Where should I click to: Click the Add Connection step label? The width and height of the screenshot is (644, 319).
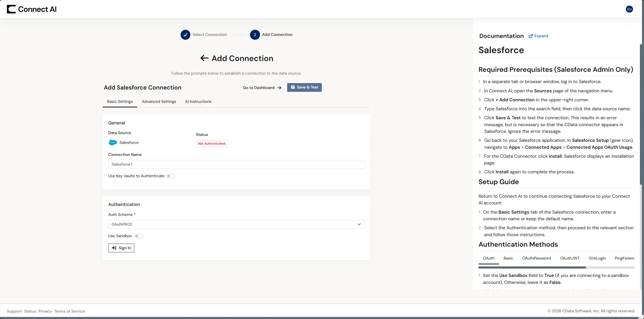coord(277,35)
